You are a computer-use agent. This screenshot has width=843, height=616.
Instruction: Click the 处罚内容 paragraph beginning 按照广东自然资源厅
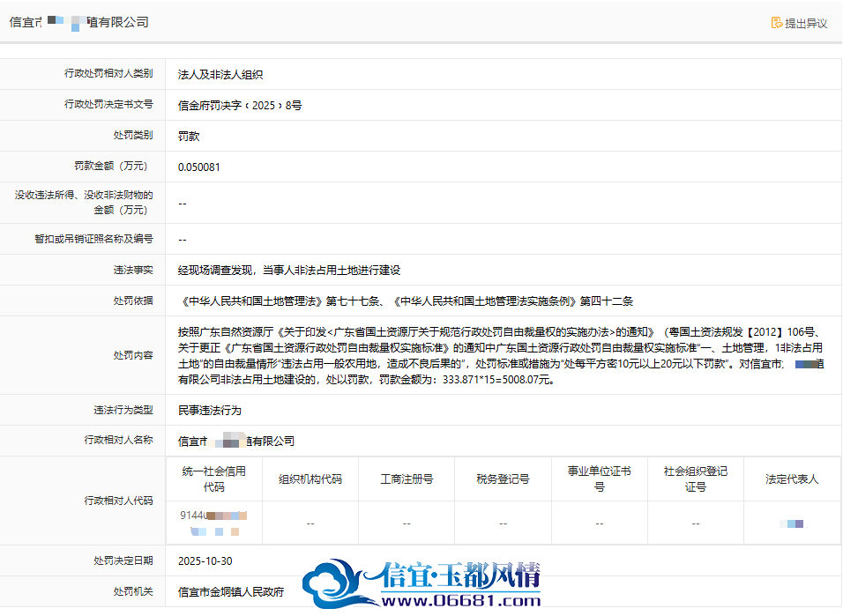[x=501, y=356]
